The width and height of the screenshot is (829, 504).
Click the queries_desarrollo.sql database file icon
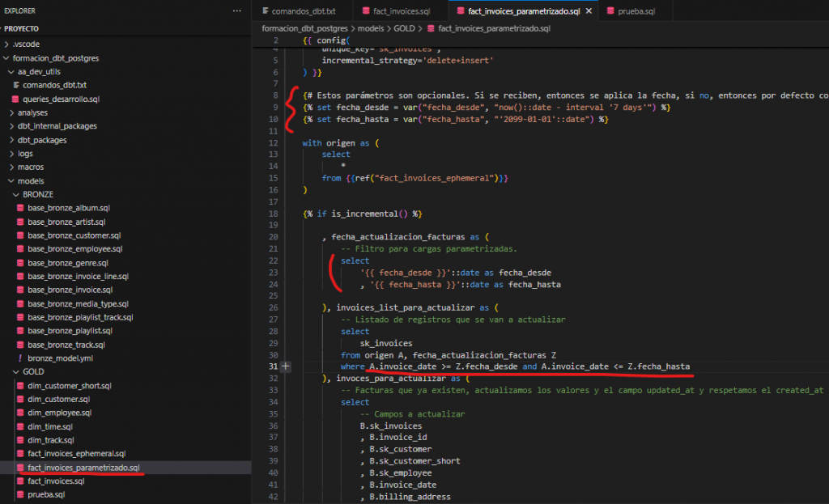click(x=15, y=99)
